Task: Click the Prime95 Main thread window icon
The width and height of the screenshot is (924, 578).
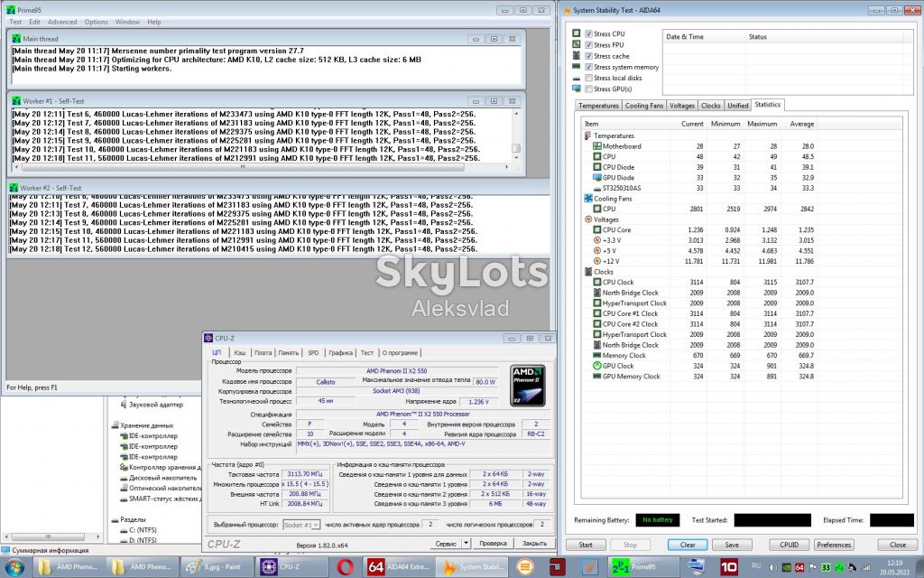Action: click(16, 39)
